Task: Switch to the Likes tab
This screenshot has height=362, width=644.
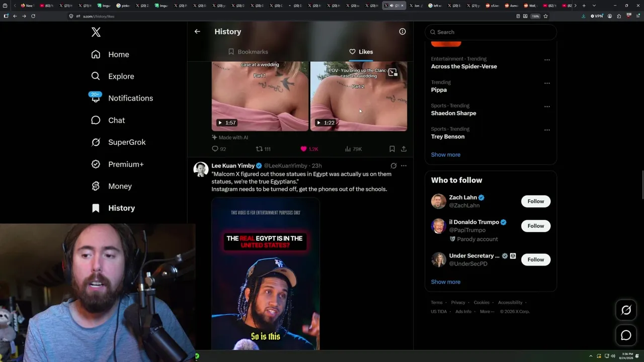Action: 361,52
